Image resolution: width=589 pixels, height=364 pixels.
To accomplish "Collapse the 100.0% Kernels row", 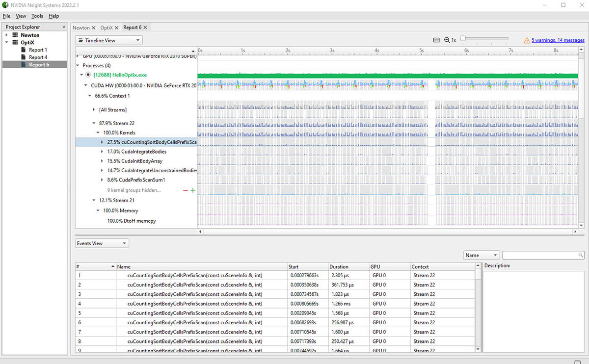I will pyautogui.click(x=98, y=133).
